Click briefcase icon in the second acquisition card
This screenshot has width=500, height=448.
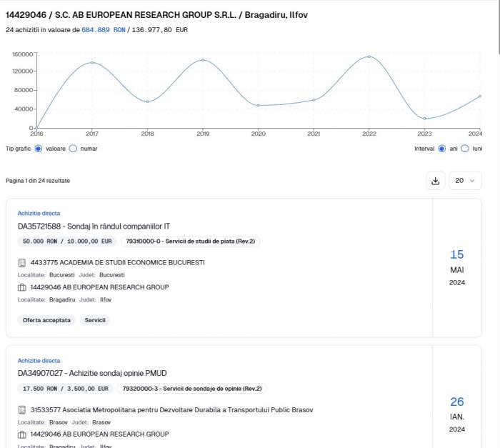(21, 434)
